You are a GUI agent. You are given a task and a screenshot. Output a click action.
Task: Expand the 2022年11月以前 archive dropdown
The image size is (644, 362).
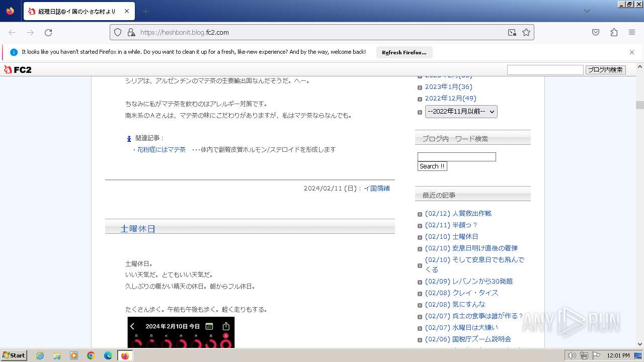pos(461,112)
